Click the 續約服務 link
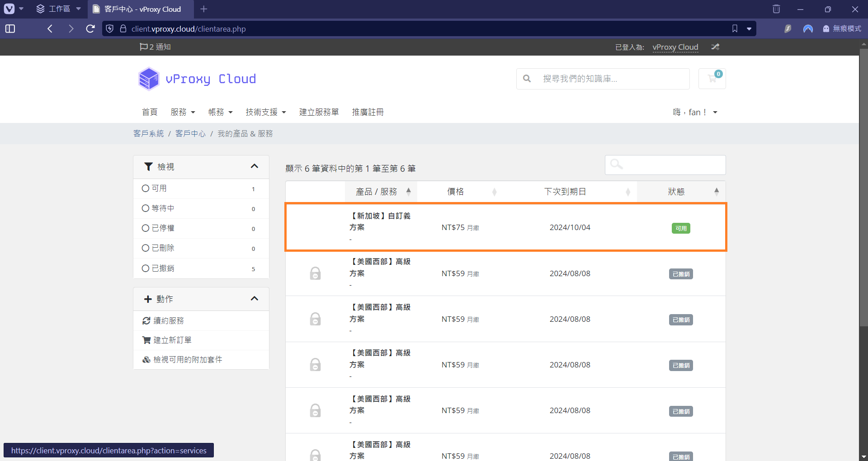The image size is (868, 461). tap(168, 320)
